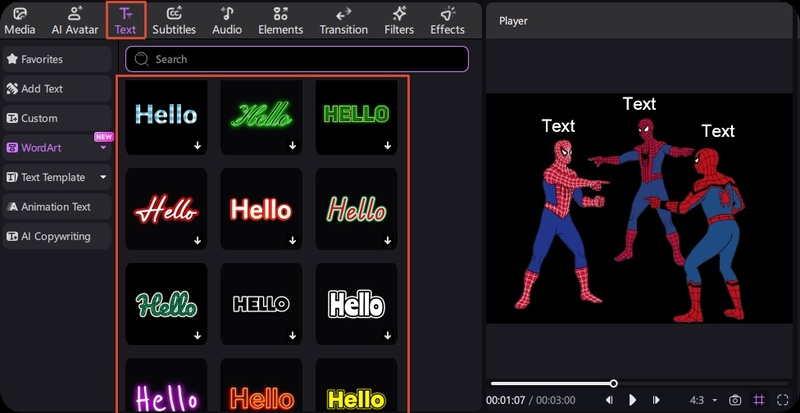Image resolution: width=800 pixels, height=413 pixels.
Task: Select the red-green italic Hello style
Action: click(x=356, y=209)
